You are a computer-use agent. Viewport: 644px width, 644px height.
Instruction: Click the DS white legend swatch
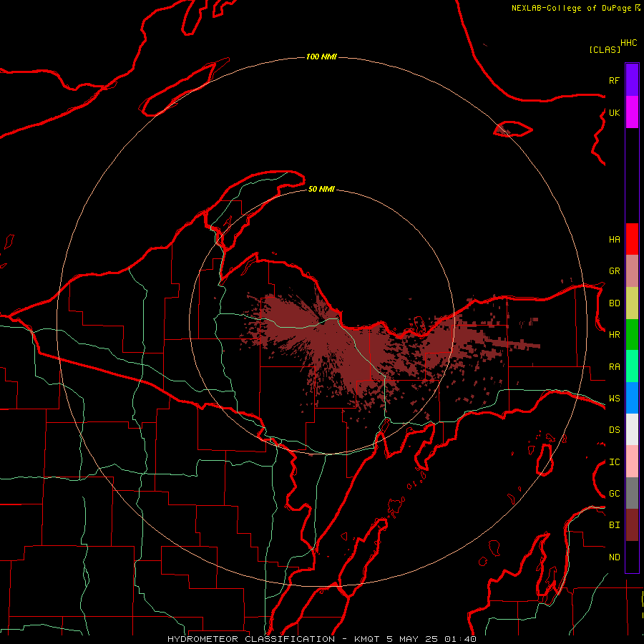tap(632, 429)
